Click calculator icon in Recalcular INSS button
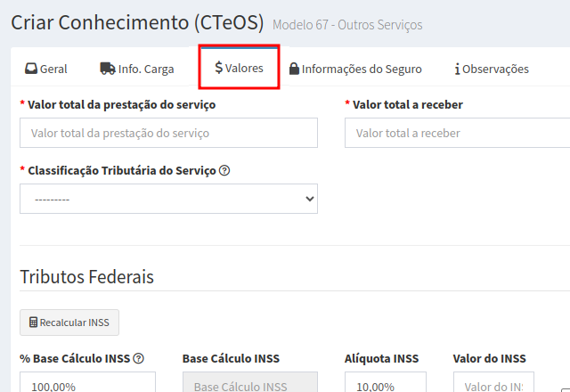 click(34, 323)
